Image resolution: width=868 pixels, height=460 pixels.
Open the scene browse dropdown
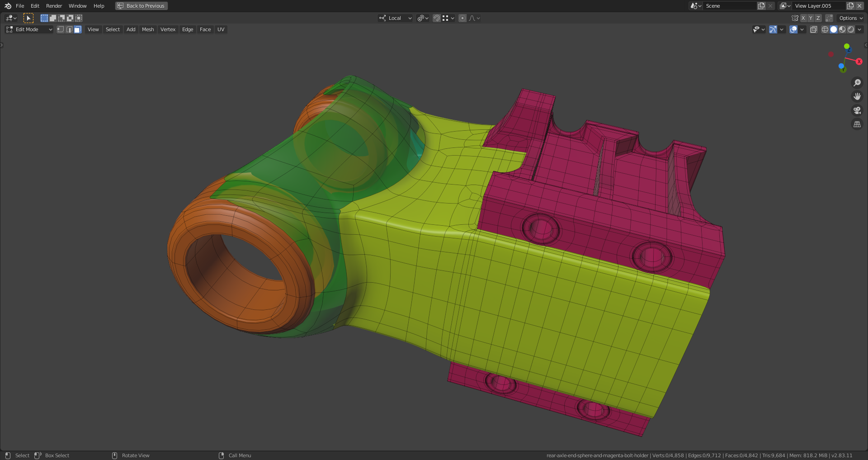696,6
